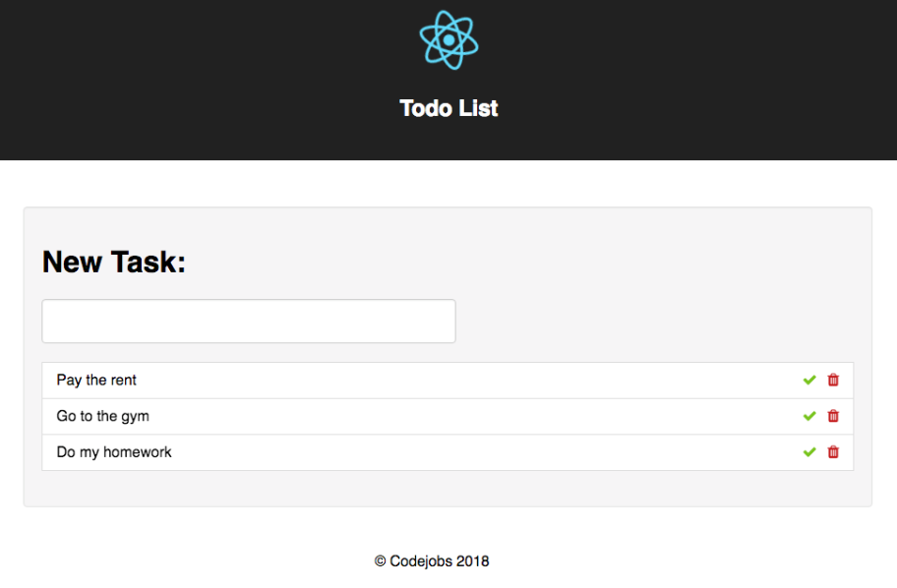Click the React atom logo
897x588 pixels.
448,39
